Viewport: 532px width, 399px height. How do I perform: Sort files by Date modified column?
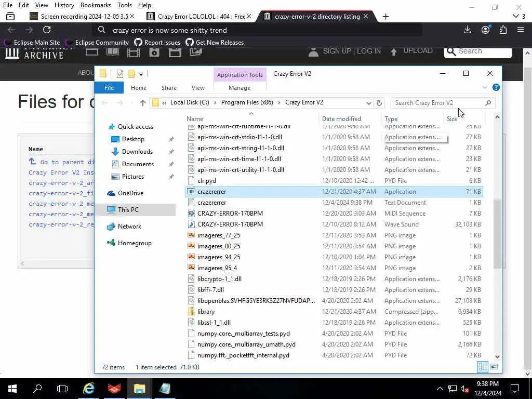click(x=341, y=119)
